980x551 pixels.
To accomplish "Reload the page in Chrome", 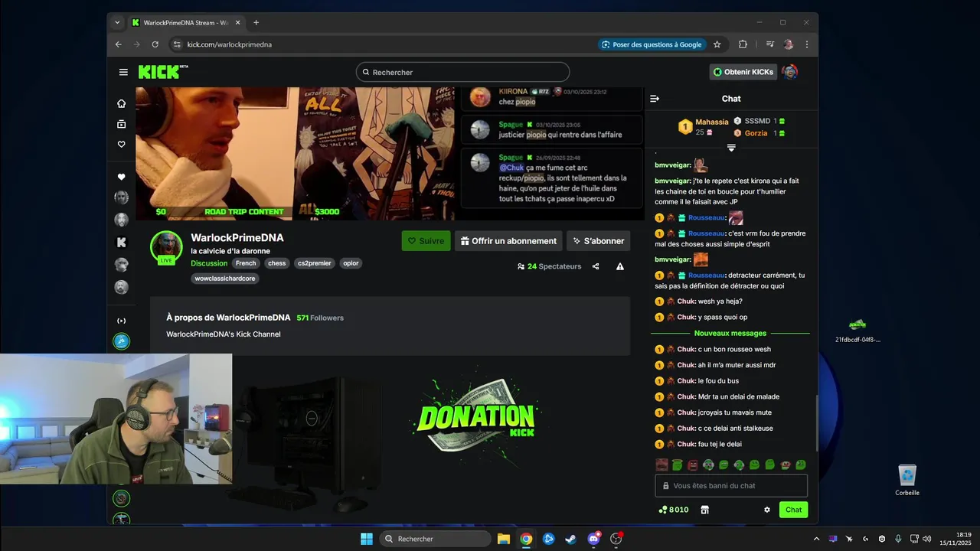I will 155,44.
